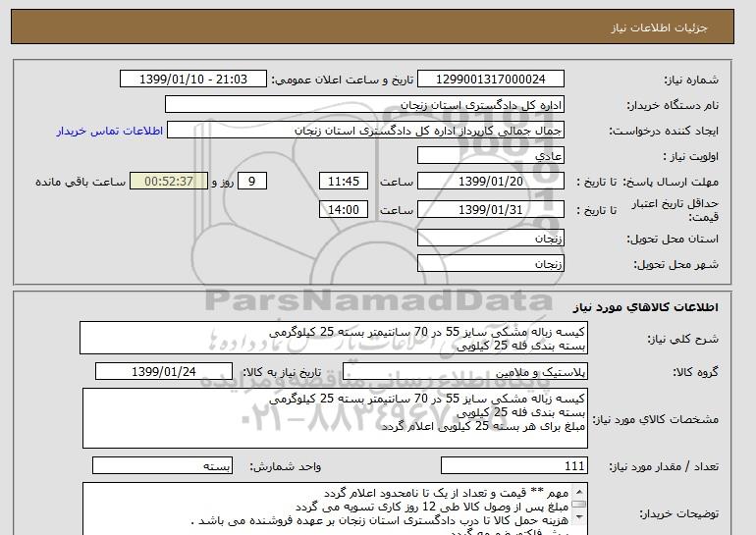Open the اطلاعات تماس خریدار link
This screenshot has width=756, height=535.
click(x=110, y=131)
